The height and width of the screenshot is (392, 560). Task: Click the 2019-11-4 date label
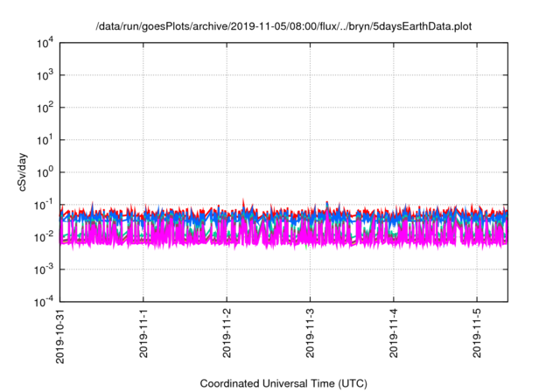tap(394, 333)
